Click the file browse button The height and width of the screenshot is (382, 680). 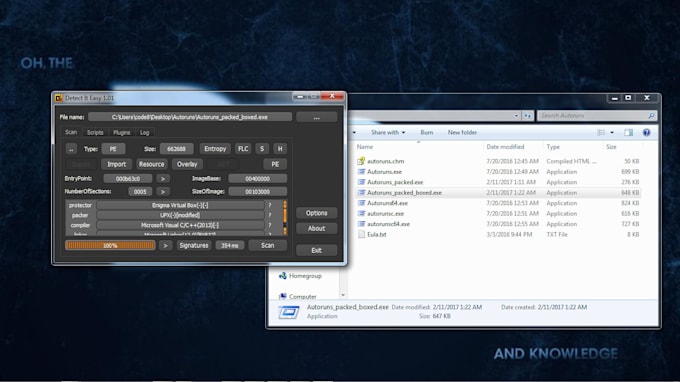317,118
